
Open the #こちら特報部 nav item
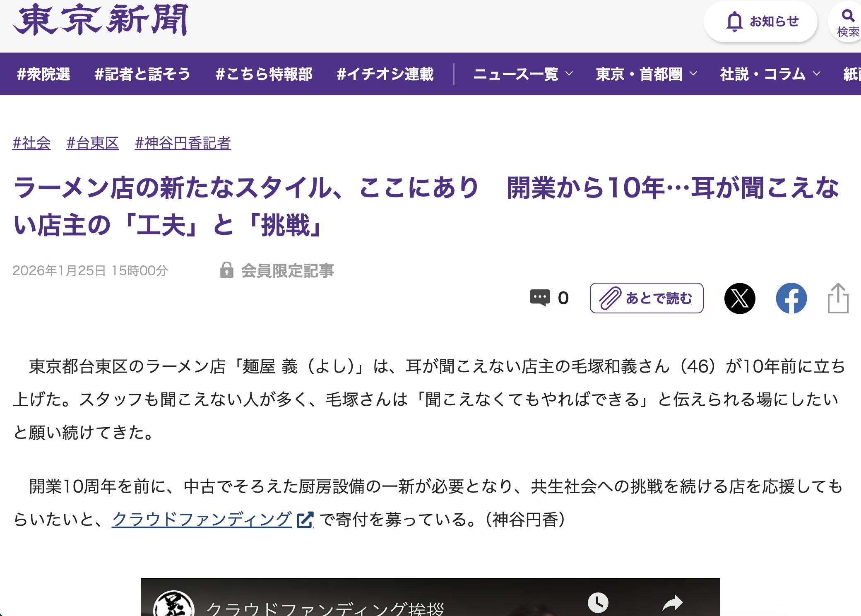[264, 74]
